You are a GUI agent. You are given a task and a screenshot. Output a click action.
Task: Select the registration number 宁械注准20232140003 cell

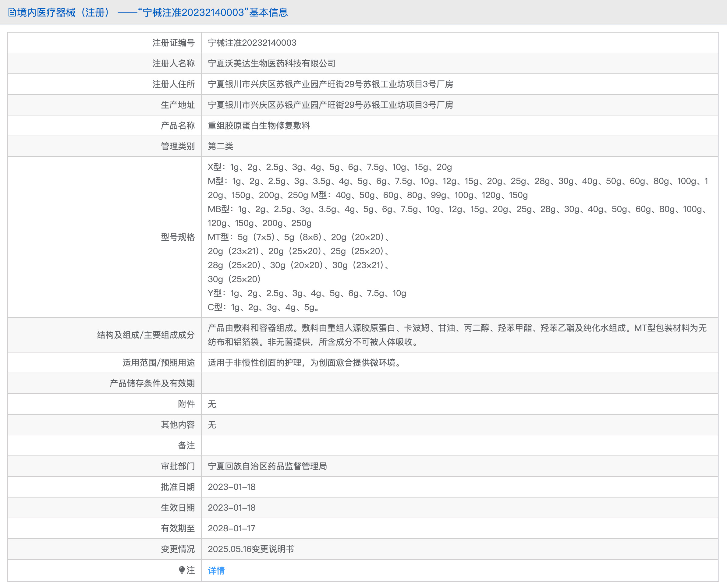[252, 43]
